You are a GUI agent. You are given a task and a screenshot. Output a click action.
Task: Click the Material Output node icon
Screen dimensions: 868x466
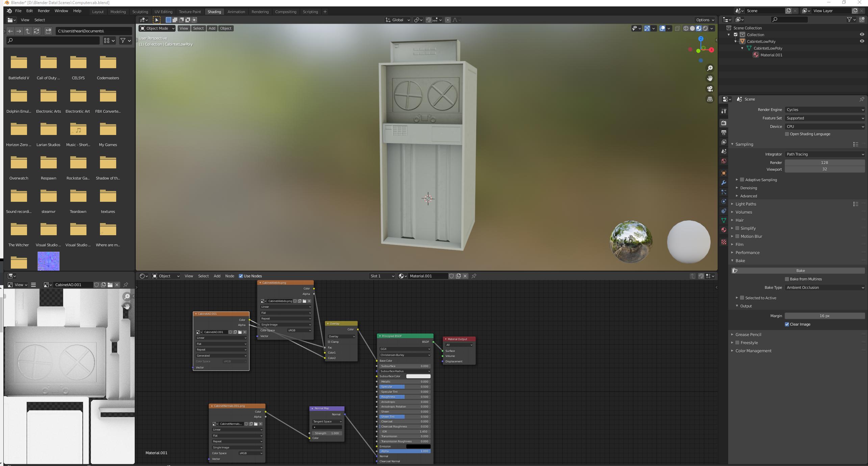click(445, 339)
